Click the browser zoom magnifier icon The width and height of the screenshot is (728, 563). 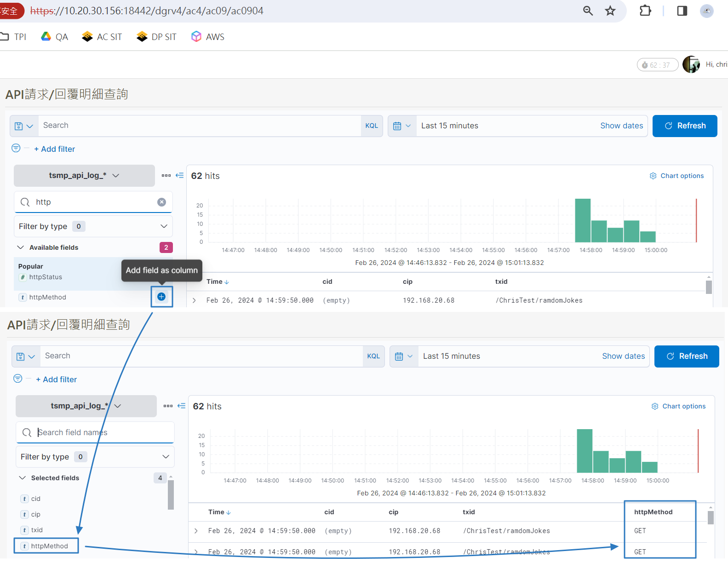pos(588,11)
